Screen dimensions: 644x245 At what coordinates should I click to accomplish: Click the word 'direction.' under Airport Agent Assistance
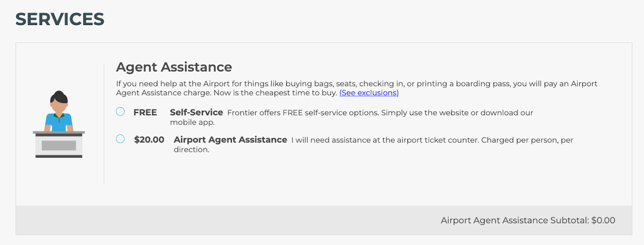[191, 150]
